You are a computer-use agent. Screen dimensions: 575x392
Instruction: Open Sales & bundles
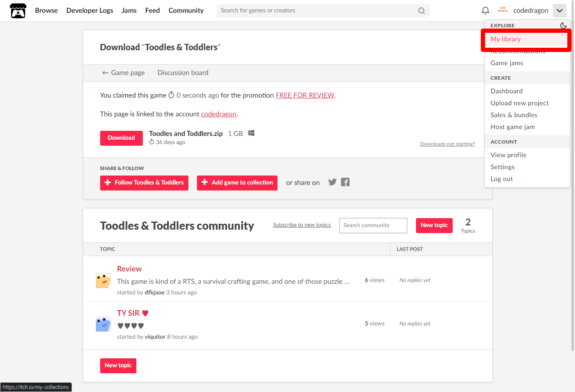coord(514,115)
